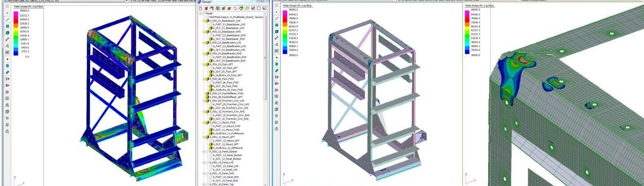This screenshot has width=644, height=186.
Task: Select the line tool in far-left toolbar
Action: point(8,20)
